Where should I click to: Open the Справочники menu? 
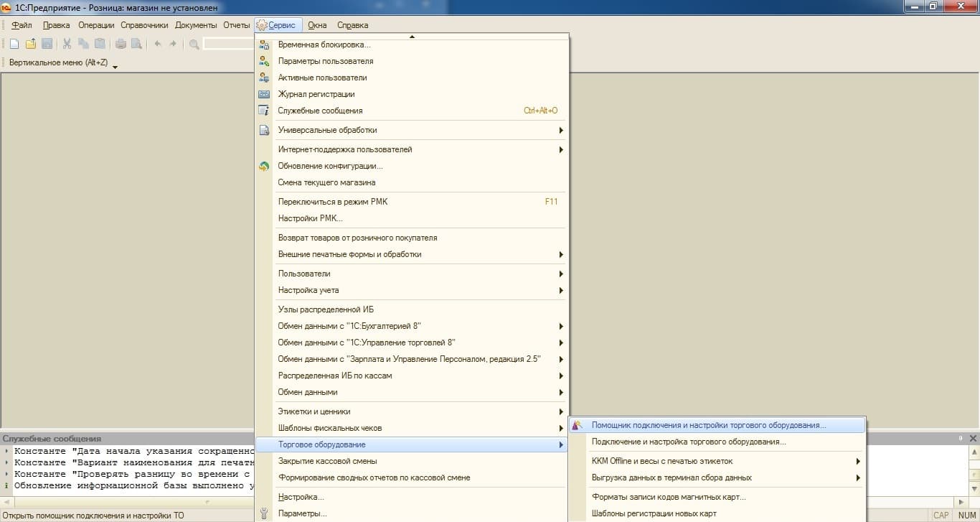(x=144, y=25)
